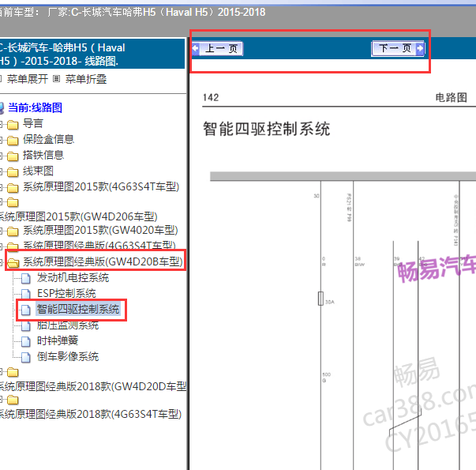This screenshot has width=476, height=470.
Task: Open 系统原理图经典版(GW4D20B车型) folder
Action: pos(103,261)
